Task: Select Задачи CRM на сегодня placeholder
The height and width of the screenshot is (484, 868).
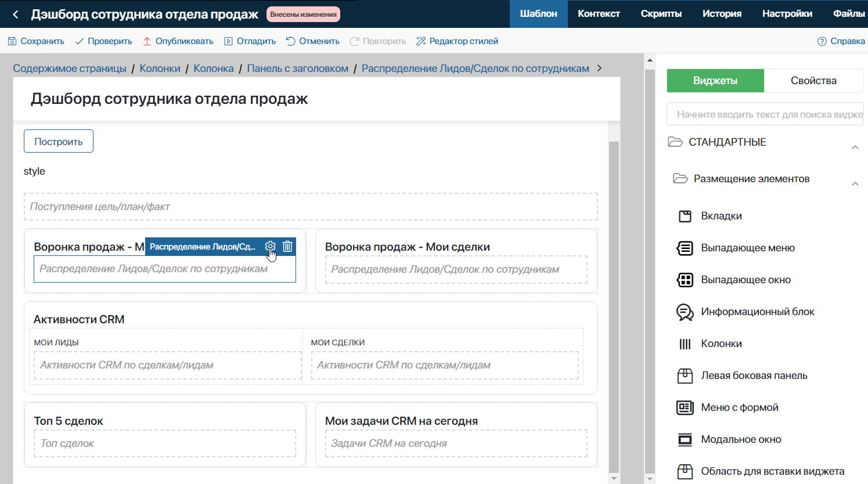Action: click(456, 443)
